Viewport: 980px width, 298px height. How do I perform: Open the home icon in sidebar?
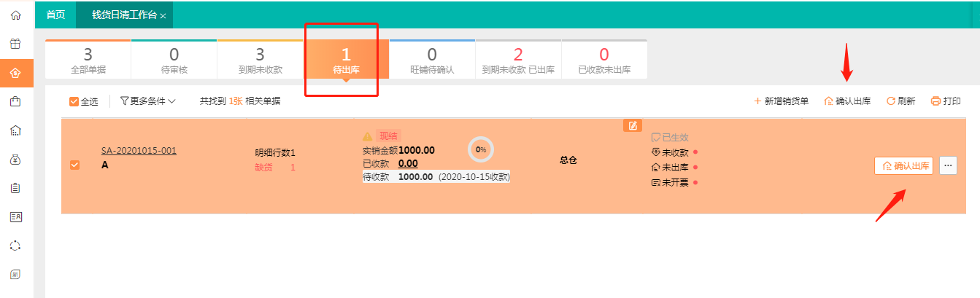coord(16,15)
